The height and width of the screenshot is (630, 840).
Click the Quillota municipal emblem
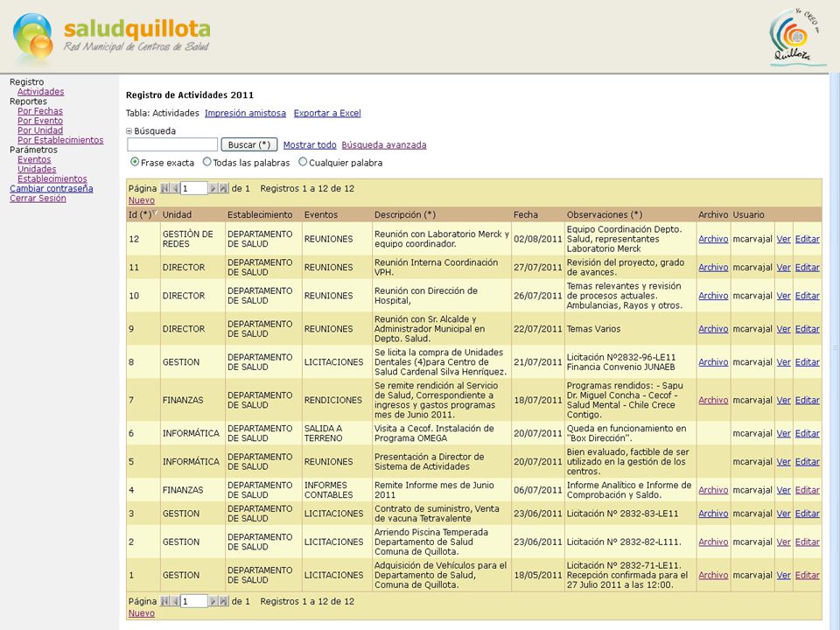[796, 38]
